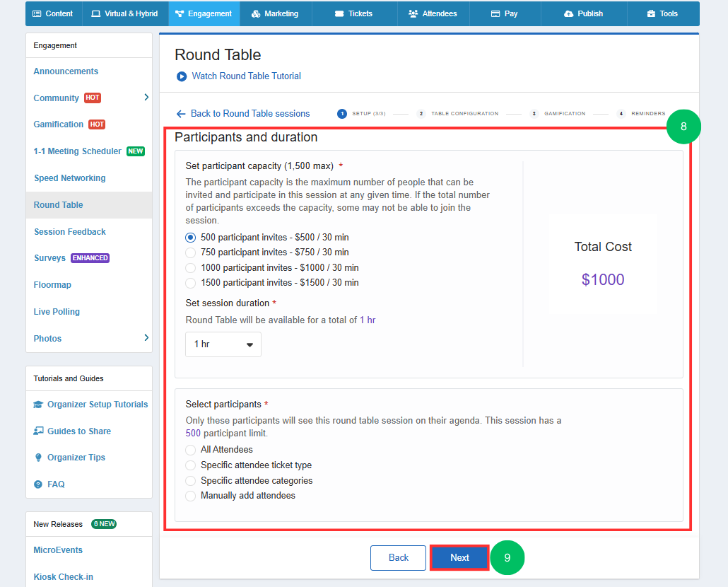Image resolution: width=728 pixels, height=587 pixels.
Task: Click the tutorial play icon
Action: (x=182, y=76)
